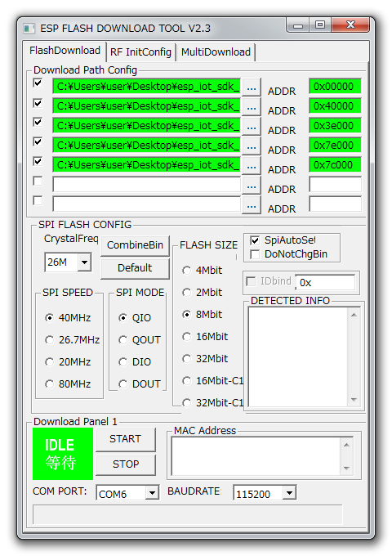This screenshot has height=556, width=392.
Task: Open the BAUDRATE dropdown
Action: tap(289, 493)
